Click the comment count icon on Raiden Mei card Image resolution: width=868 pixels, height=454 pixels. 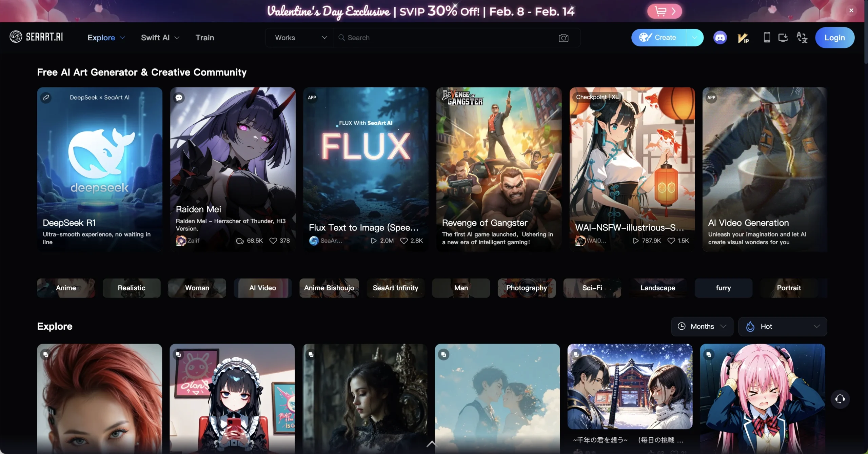point(240,241)
